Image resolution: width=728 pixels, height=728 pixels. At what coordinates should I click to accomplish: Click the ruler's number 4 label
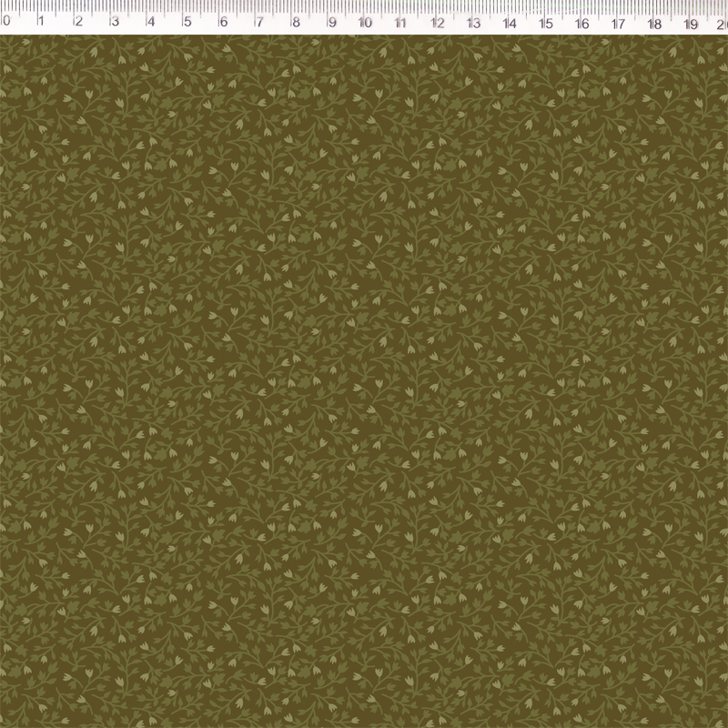pos(150,19)
